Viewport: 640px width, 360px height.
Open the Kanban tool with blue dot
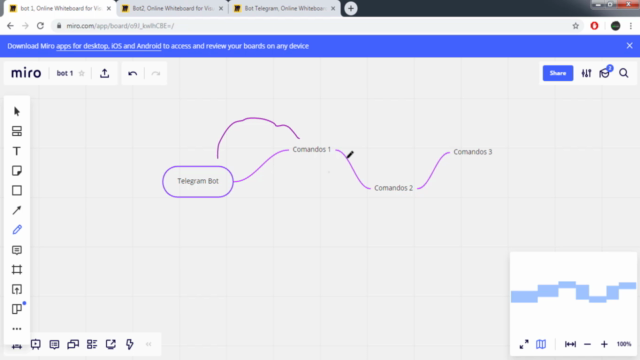17,309
